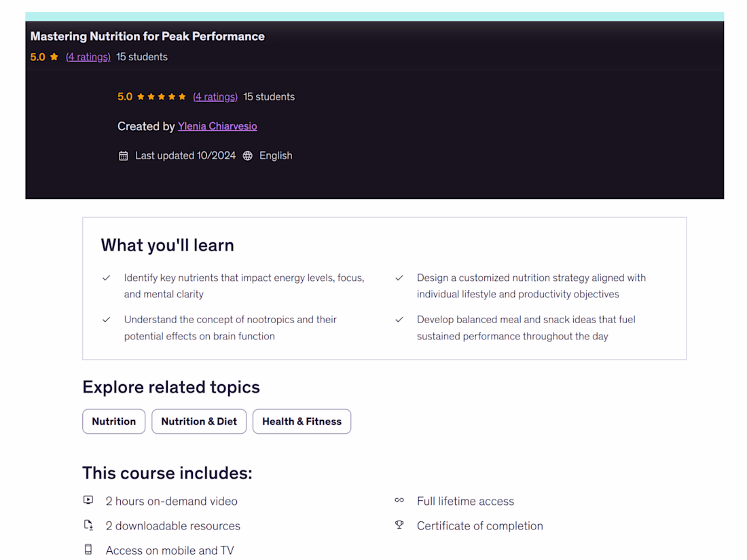Open the 4 ratings link beside five stars
The height and width of the screenshot is (560, 747).
coord(215,97)
